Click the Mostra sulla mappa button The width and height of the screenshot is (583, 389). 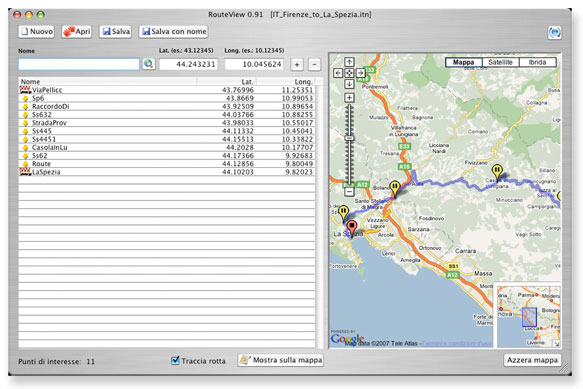tap(281, 360)
